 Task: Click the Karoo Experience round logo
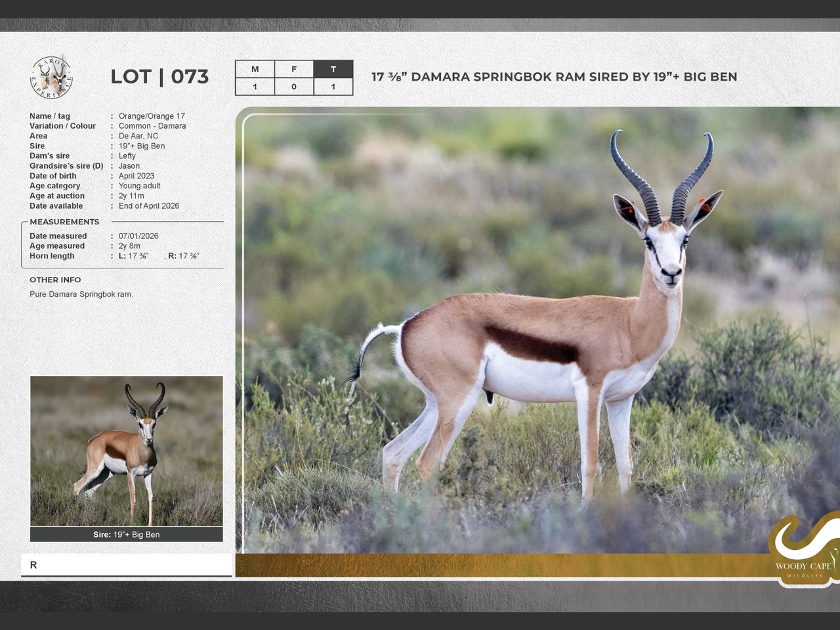pos(51,77)
